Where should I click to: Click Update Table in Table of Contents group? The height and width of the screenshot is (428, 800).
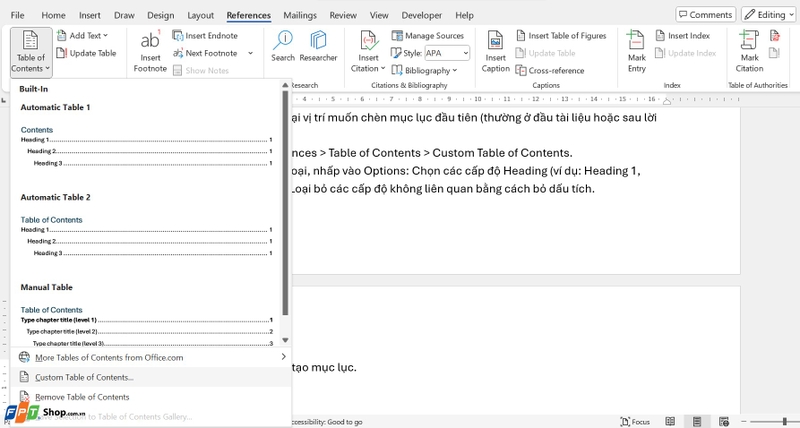86,53
